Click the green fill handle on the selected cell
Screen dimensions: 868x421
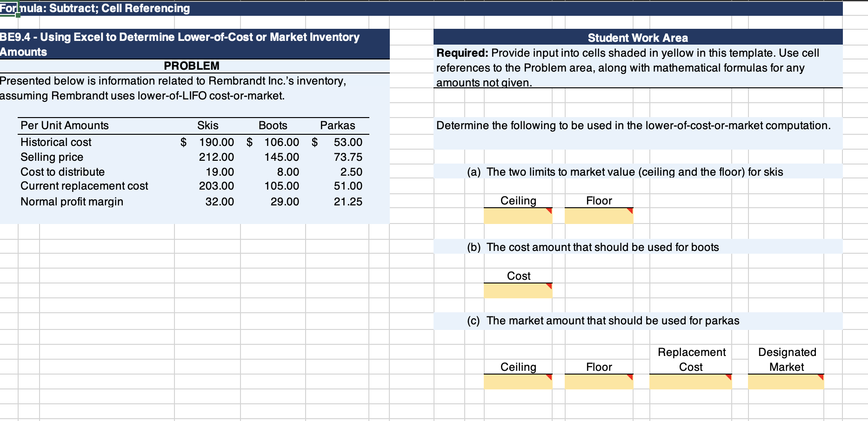click(x=17, y=14)
